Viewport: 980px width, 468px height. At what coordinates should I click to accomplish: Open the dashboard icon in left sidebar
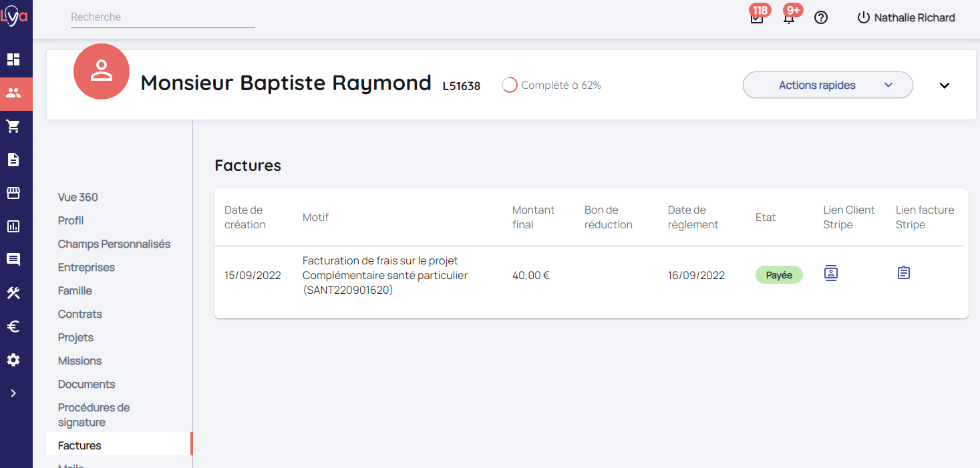pyautogui.click(x=13, y=59)
